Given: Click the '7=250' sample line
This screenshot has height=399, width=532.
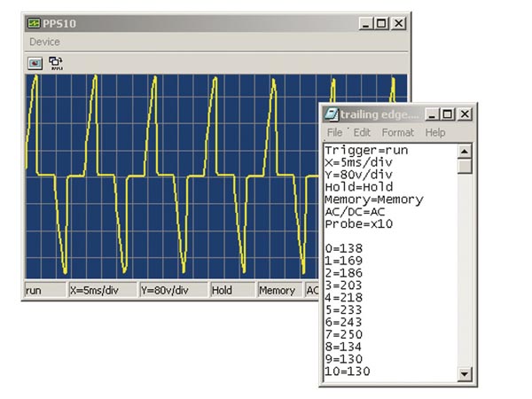Looking at the screenshot, I should [x=344, y=334].
